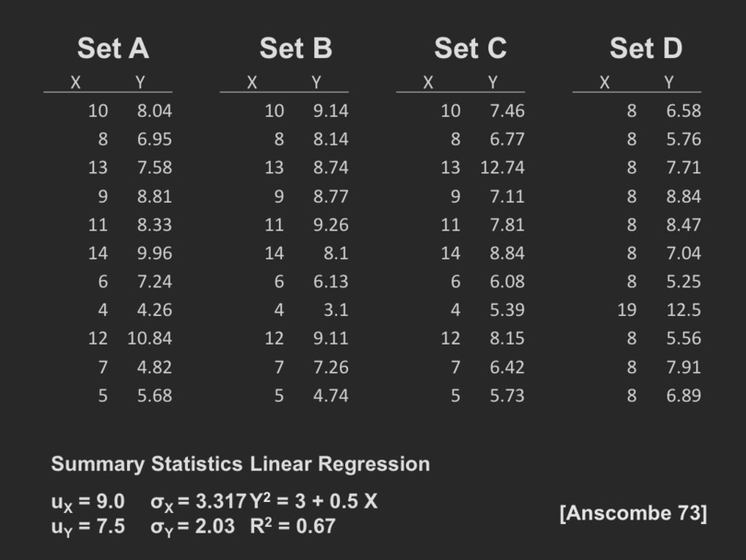Click the mean of X value 9.0
Viewport: 746px width, 560px height.
point(88,502)
